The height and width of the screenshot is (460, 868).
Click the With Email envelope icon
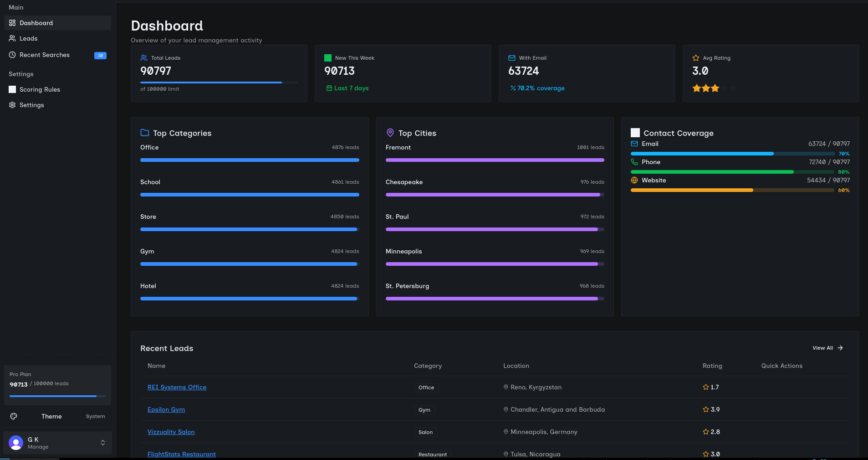[x=512, y=58]
